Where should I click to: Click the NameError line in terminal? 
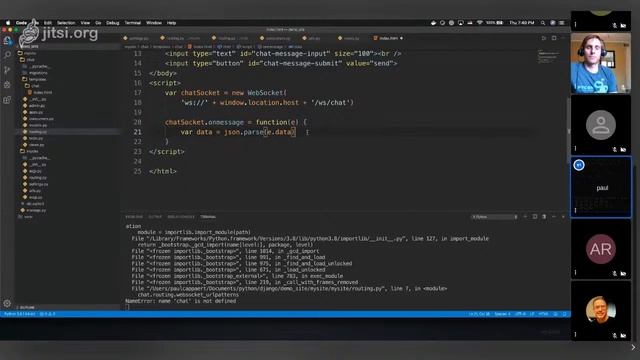click(180, 301)
